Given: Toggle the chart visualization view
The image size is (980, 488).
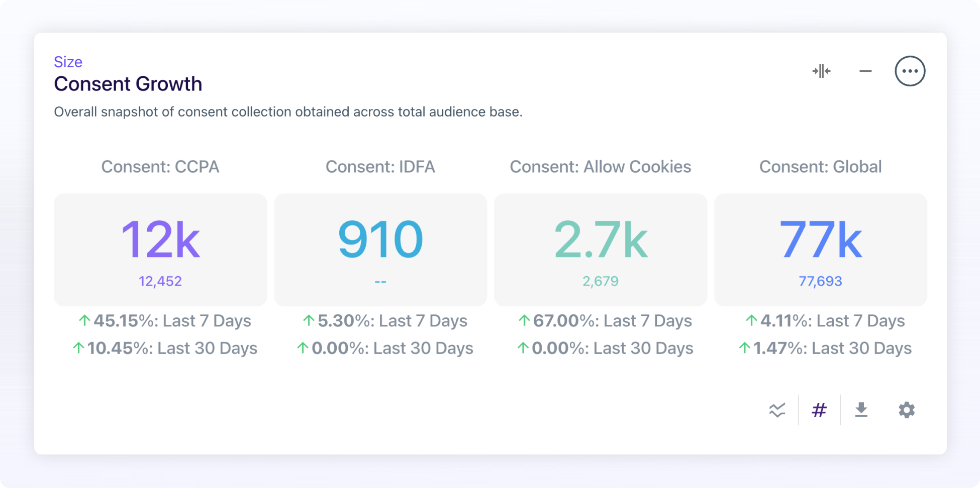Looking at the screenshot, I should tap(777, 410).
